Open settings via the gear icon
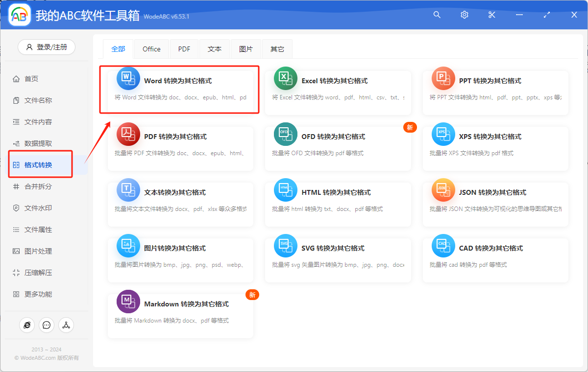The height and width of the screenshot is (372, 588). coord(464,15)
